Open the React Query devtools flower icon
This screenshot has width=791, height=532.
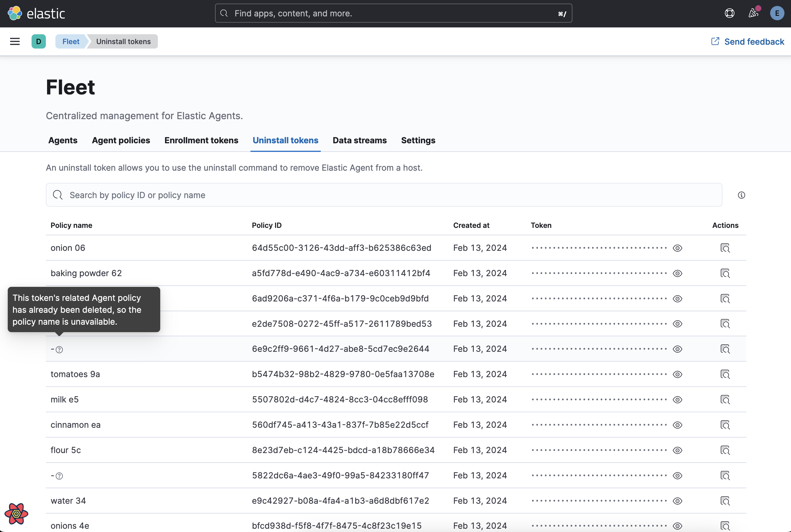(16, 513)
